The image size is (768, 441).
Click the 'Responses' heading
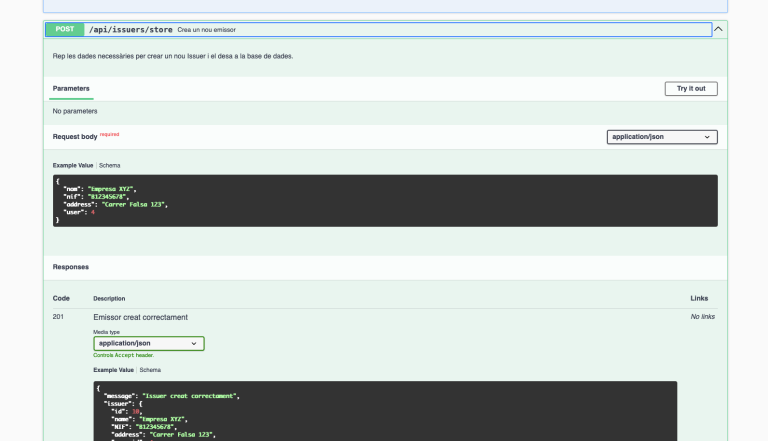(x=71, y=267)
